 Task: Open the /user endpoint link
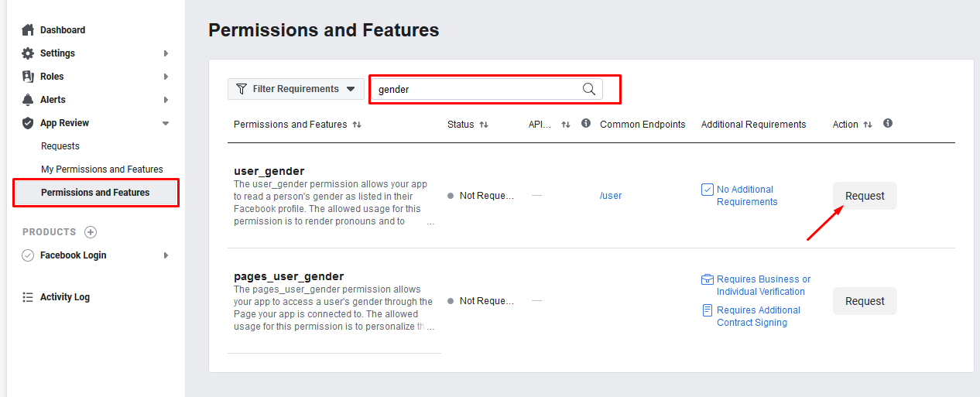pyautogui.click(x=611, y=196)
